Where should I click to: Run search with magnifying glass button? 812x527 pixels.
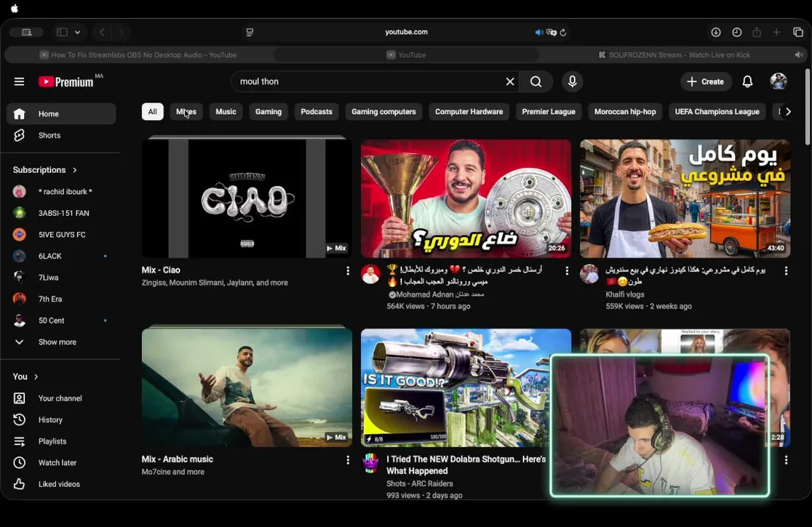click(x=536, y=82)
